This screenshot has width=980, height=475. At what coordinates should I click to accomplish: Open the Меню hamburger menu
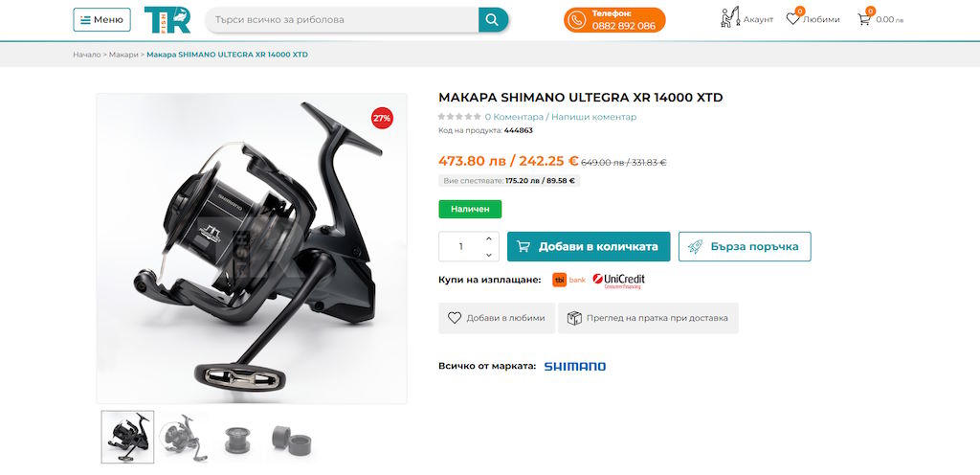coord(101,20)
